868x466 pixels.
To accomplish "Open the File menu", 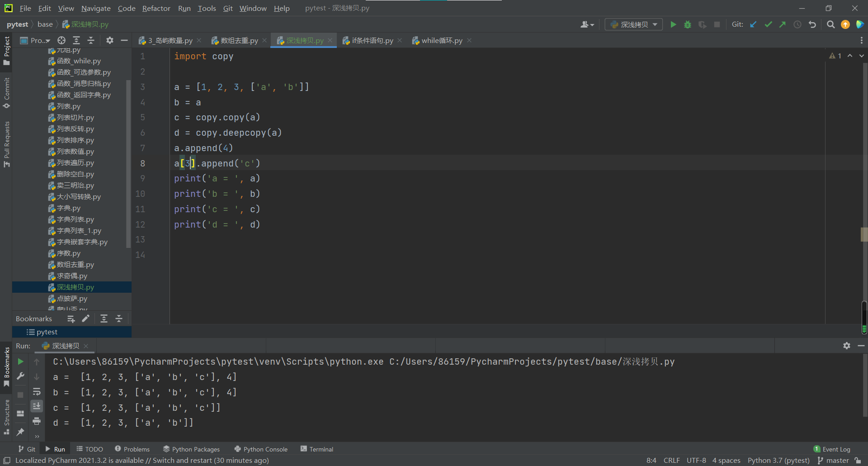I will tap(25, 8).
